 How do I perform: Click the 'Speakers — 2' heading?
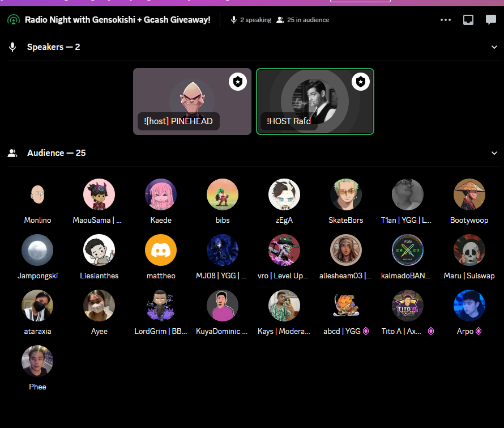click(x=53, y=47)
